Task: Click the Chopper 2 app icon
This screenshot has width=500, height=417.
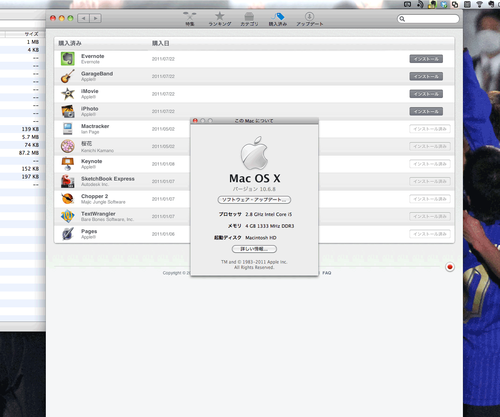Action: (x=68, y=199)
